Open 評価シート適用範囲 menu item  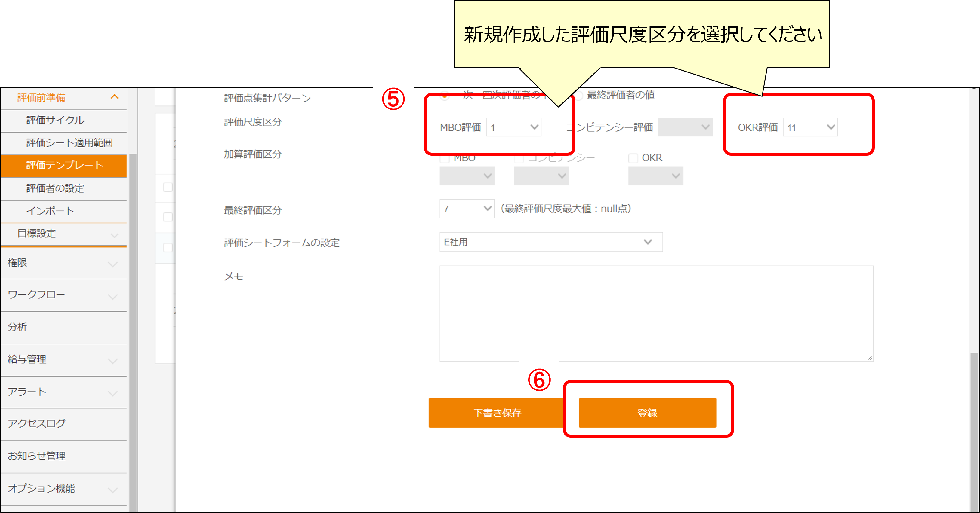tap(64, 143)
